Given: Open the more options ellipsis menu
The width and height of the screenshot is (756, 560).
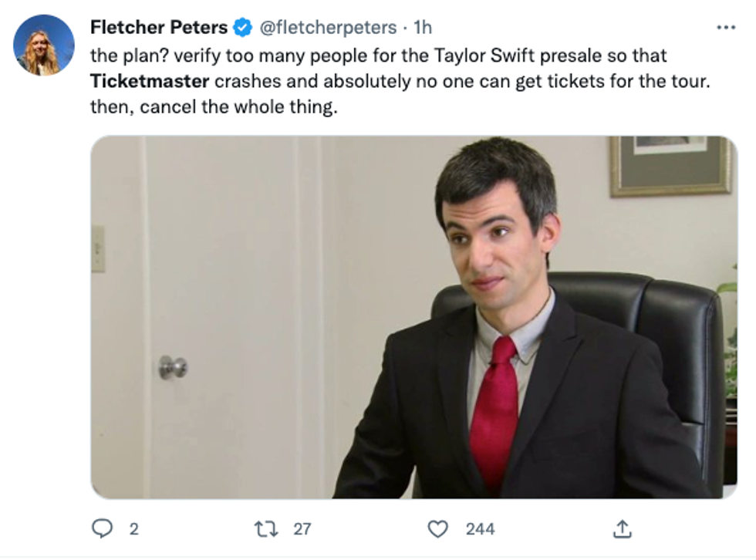Looking at the screenshot, I should coord(726,28).
